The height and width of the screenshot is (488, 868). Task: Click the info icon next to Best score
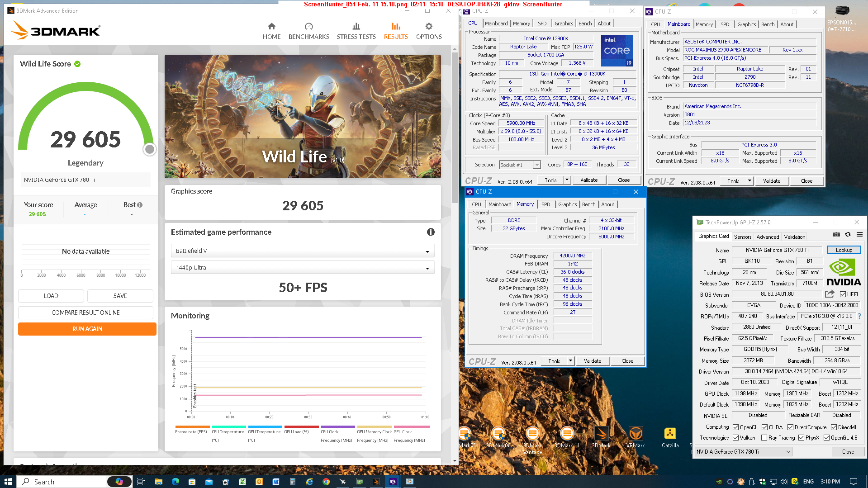tap(140, 205)
